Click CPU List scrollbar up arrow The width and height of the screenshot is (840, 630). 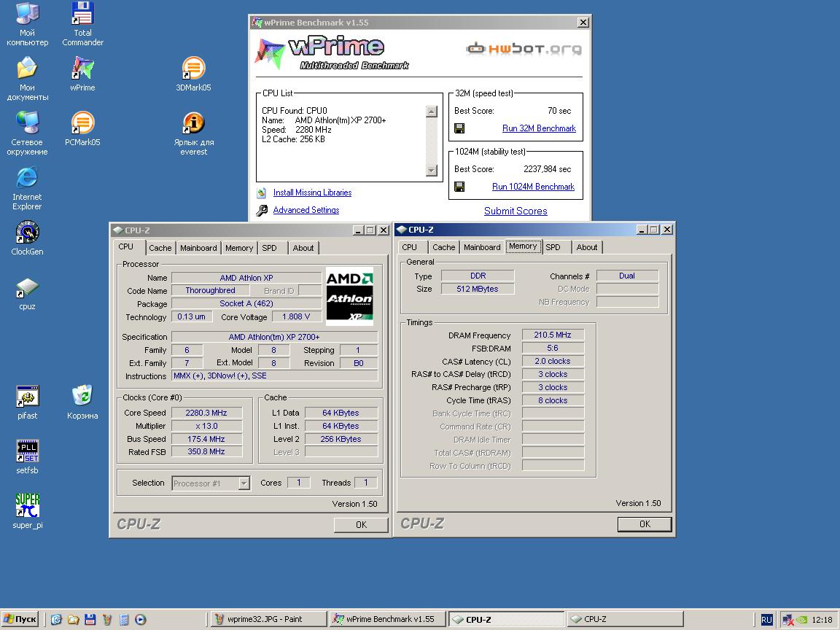431,112
